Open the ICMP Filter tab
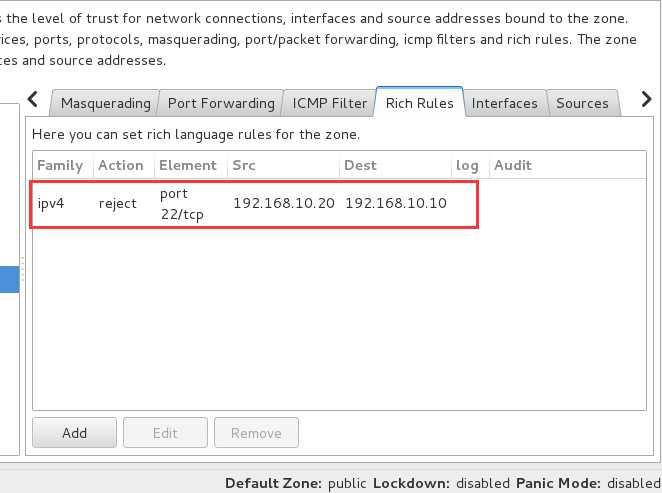The height and width of the screenshot is (493, 662). point(329,103)
